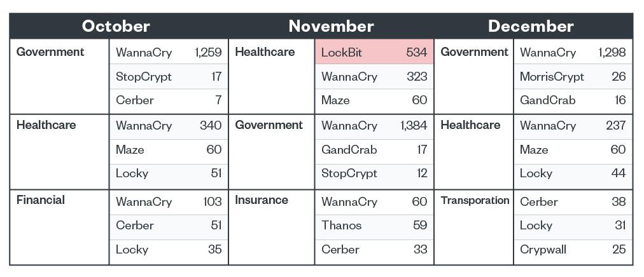Click the October column header
The image size is (644, 277).
coord(116,26)
